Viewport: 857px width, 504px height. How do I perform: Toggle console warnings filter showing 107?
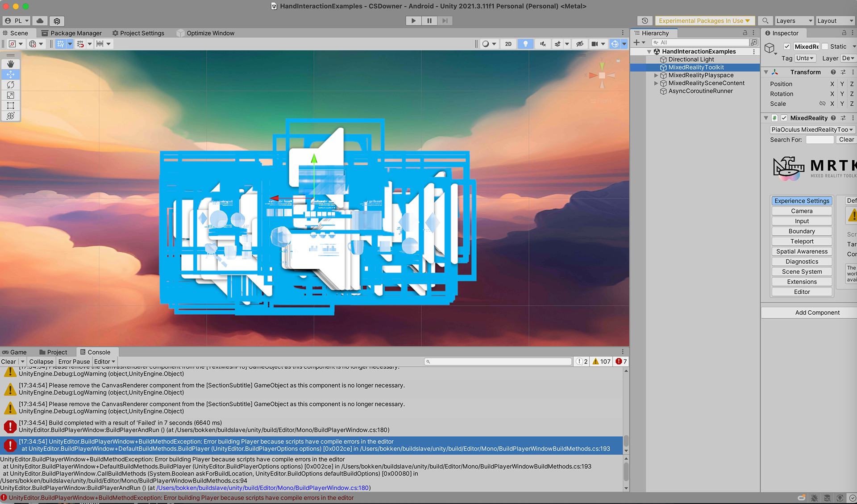[x=602, y=362]
